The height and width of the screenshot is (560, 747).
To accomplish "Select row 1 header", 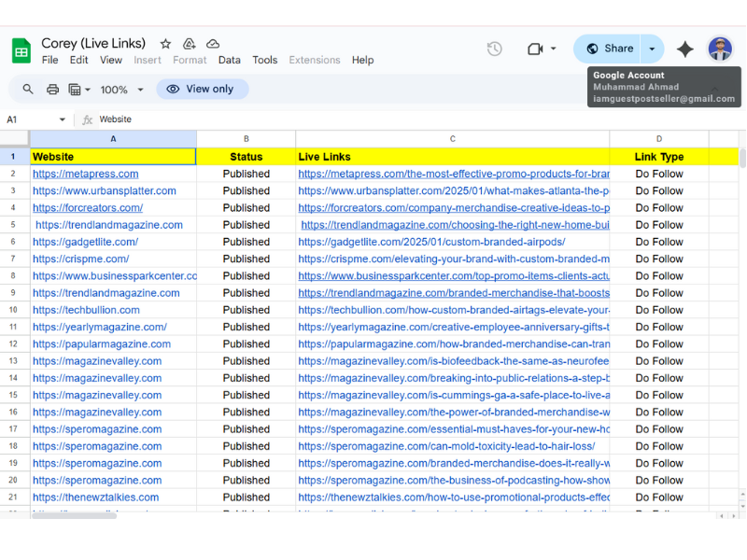I will pos(13,157).
